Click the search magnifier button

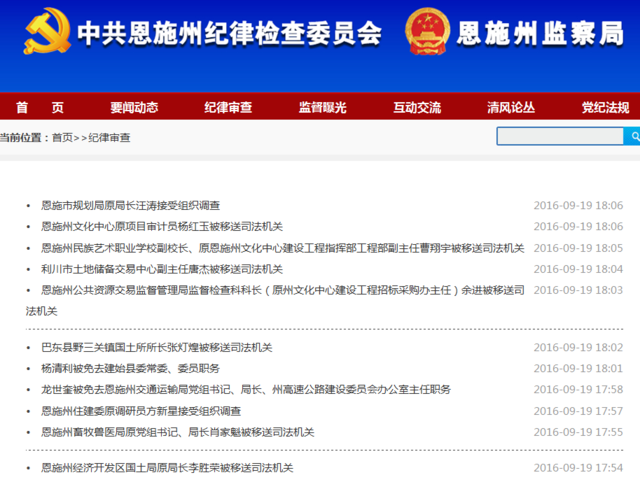coord(633,136)
